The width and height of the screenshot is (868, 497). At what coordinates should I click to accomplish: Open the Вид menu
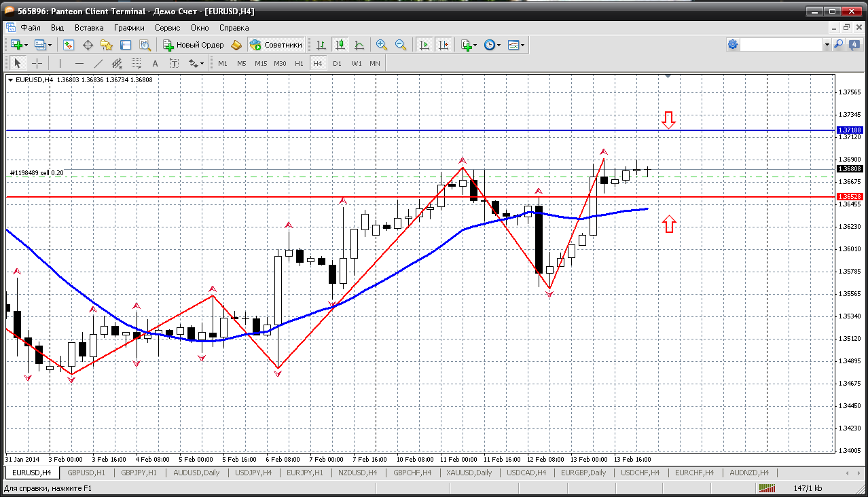coord(57,28)
